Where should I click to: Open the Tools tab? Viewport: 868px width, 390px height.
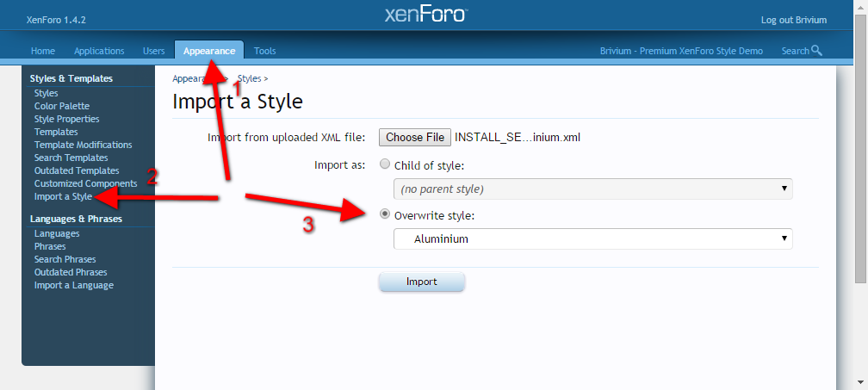click(264, 51)
